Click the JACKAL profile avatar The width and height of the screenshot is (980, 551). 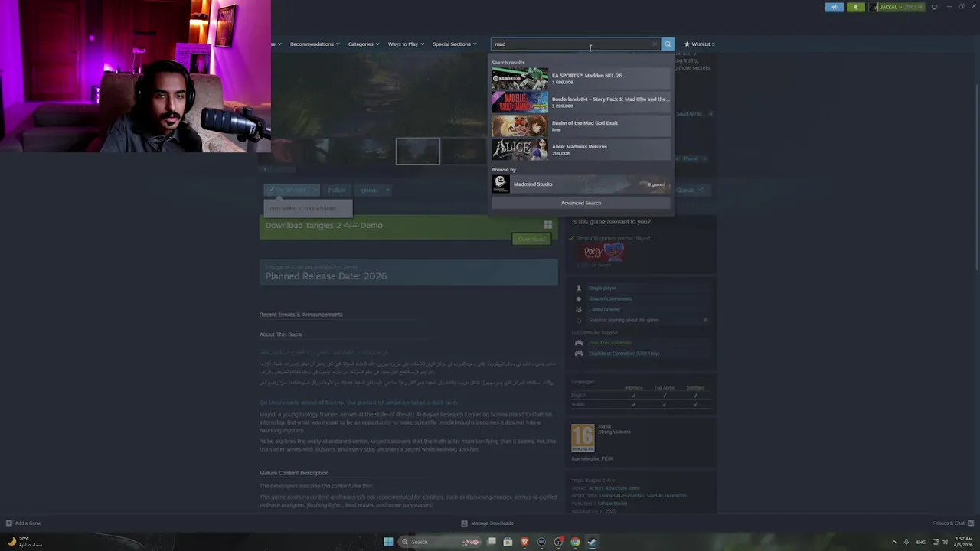(874, 7)
